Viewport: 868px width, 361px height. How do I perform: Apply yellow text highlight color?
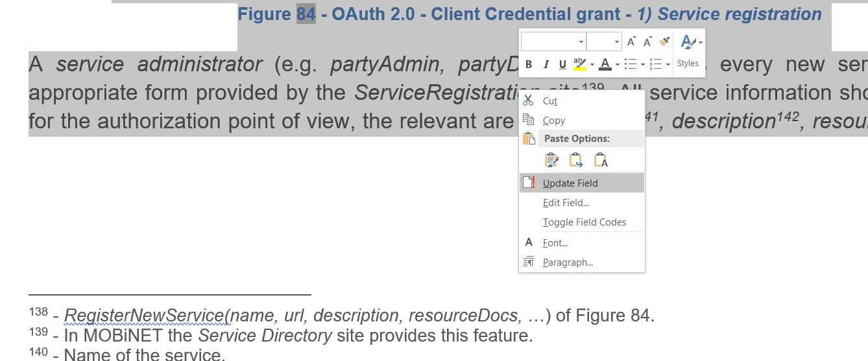coord(579,64)
